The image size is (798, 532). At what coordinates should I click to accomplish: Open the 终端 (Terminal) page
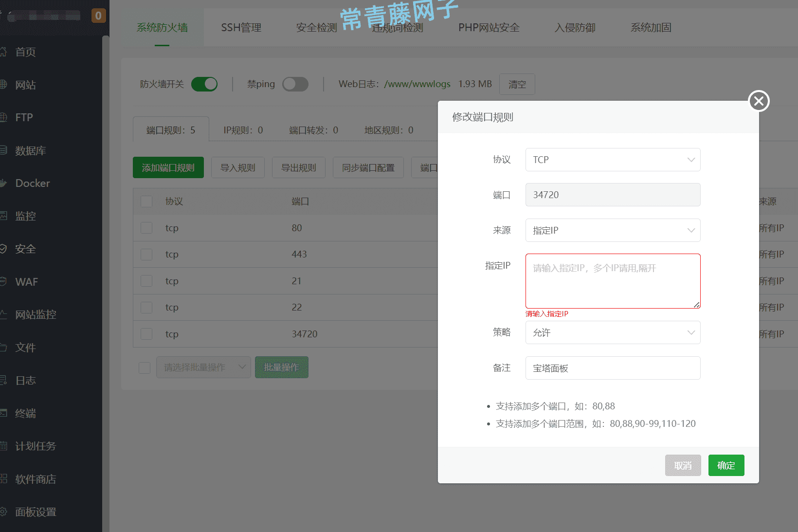click(x=25, y=413)
